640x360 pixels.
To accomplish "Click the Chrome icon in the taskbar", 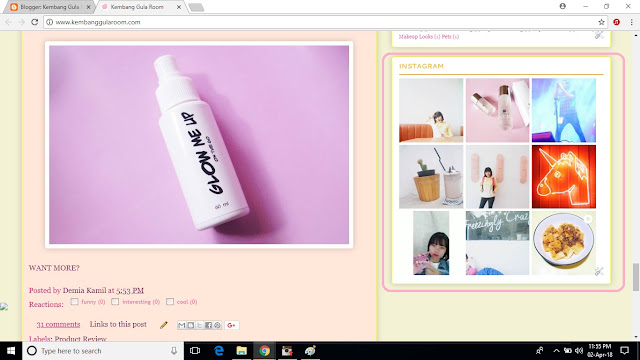I will coord(264,351).
